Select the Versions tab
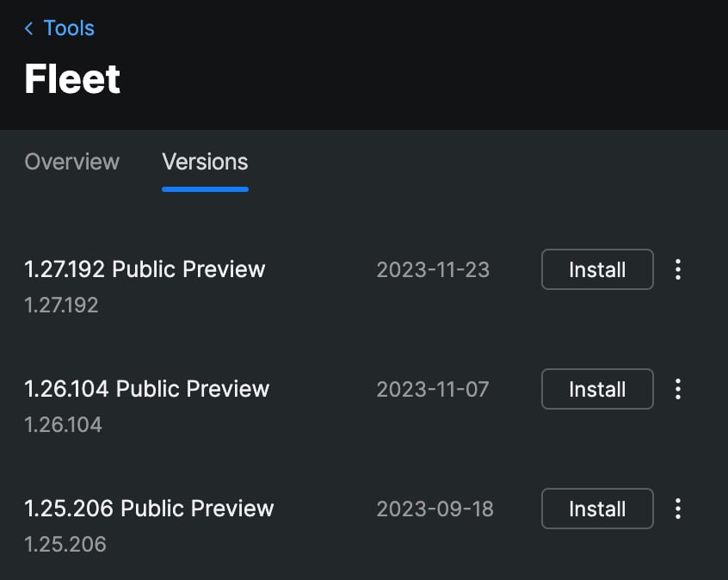The image size is (728, 580). point(205,162)
